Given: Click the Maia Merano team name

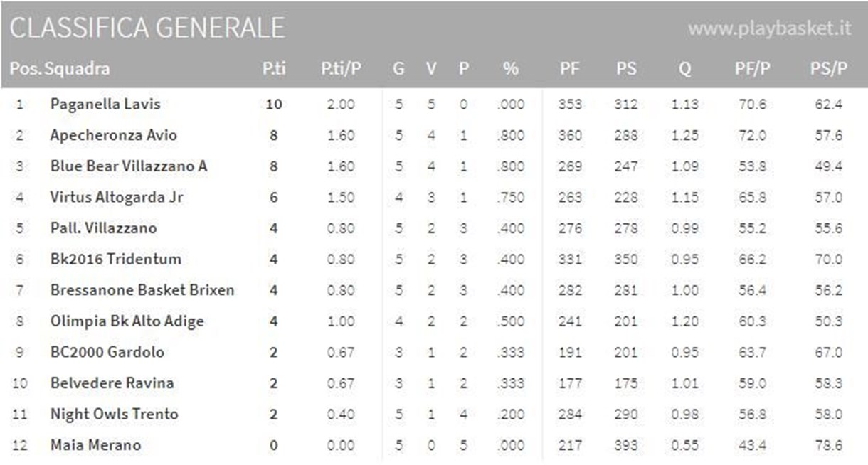Looking at the screenshot, I should [95, 445].
